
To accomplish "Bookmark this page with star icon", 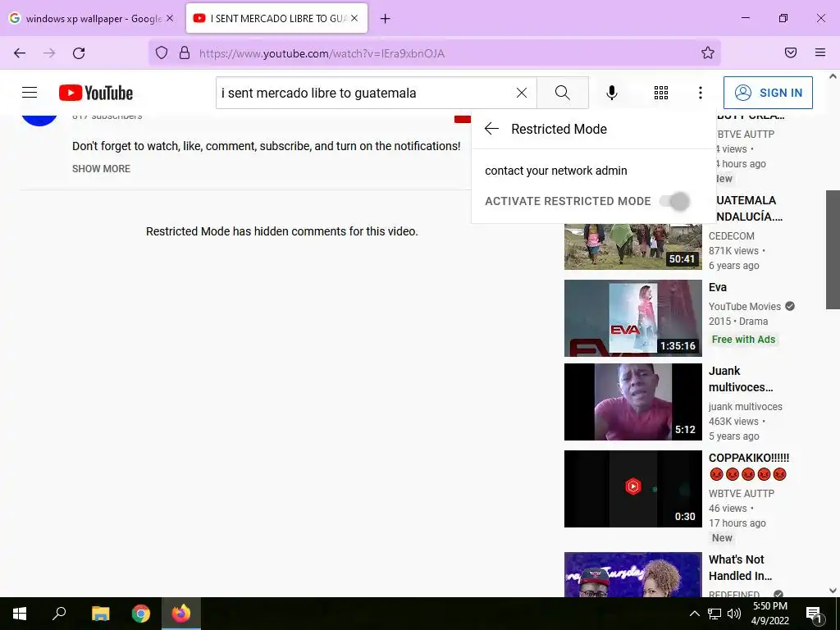I will tap(708, 52).
